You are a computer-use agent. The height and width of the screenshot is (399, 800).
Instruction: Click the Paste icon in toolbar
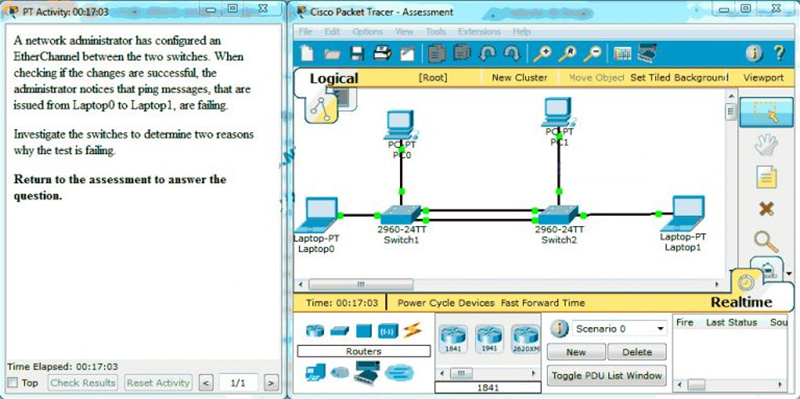click(462, 53)
